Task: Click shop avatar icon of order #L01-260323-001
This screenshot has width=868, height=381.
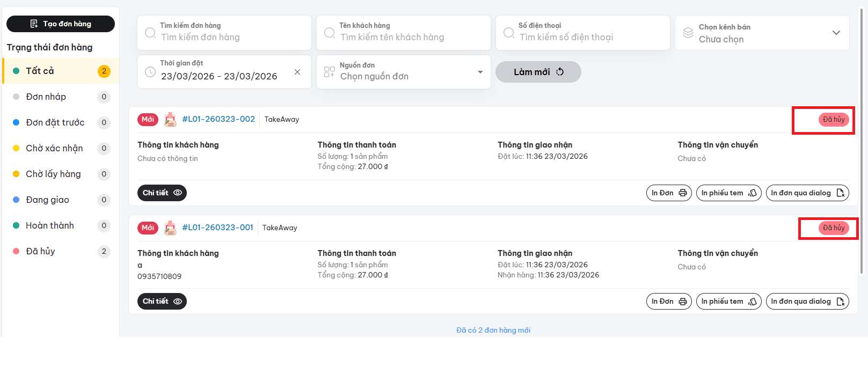Action: tap(170, 228)
